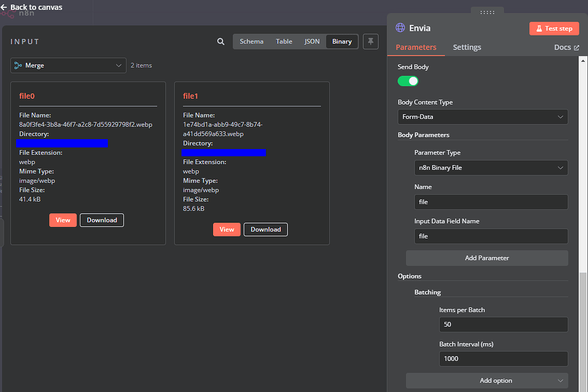The image size is (588, 392).
Task: Expand the Add option dropdown
Action: pos(486,381)
